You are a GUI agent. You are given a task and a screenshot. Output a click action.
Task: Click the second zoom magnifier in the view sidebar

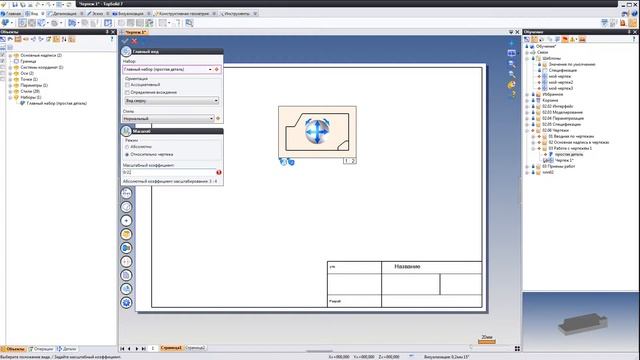pos(511,74)
